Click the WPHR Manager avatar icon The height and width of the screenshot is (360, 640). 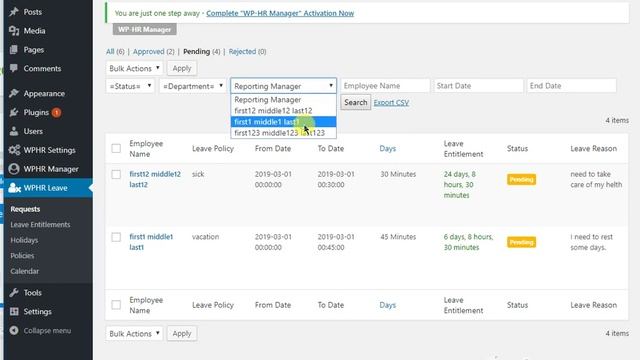[14, 169]
